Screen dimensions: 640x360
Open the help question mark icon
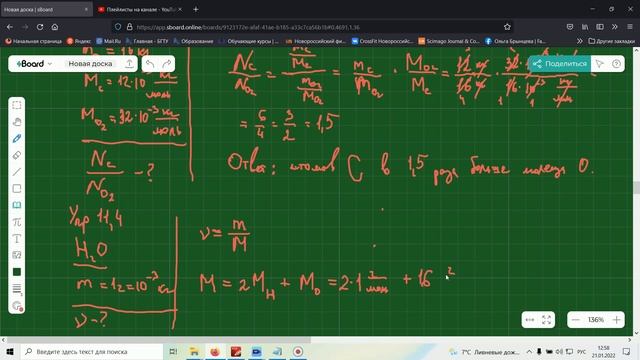616,64
